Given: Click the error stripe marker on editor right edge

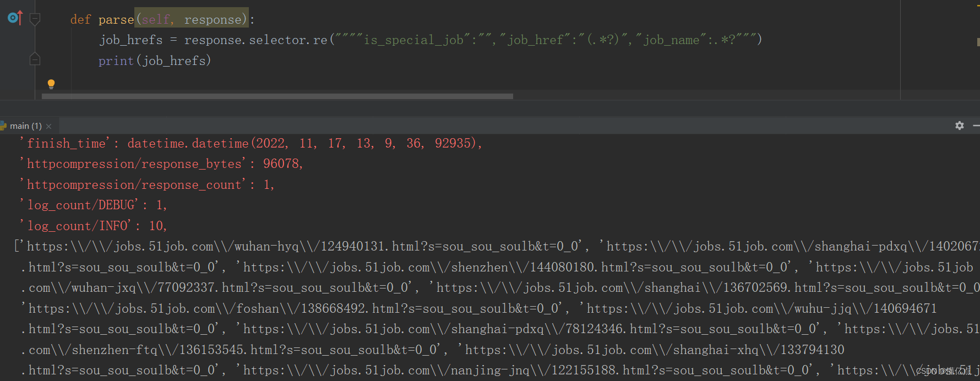Looking at the screenshot, I should click(x=978, y=42).
